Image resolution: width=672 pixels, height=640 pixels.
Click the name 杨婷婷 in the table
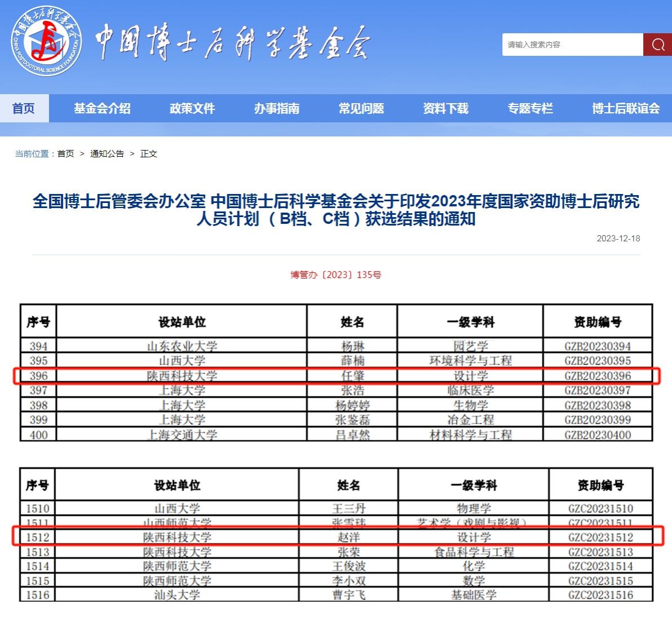pyautogui.click(x=353, y=405)
